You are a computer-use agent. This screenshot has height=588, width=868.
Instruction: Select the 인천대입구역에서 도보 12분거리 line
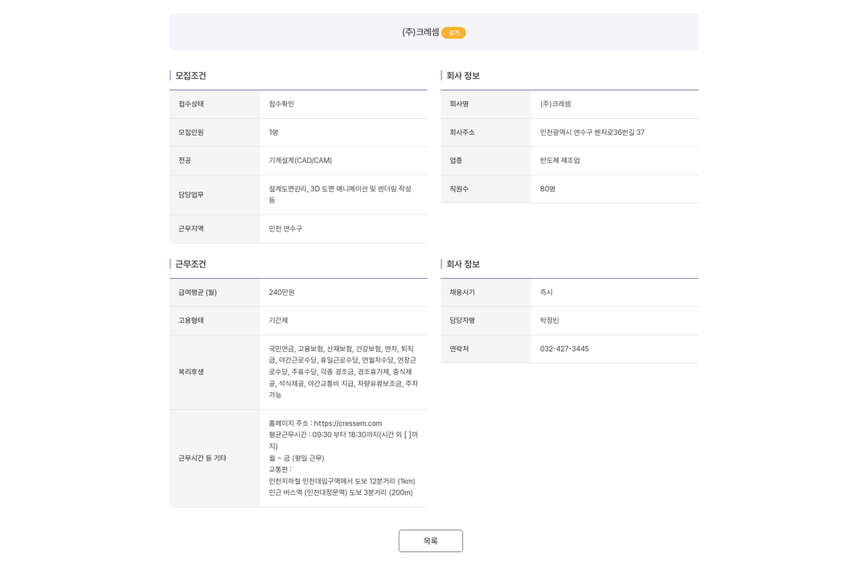[x=342, y=481]
